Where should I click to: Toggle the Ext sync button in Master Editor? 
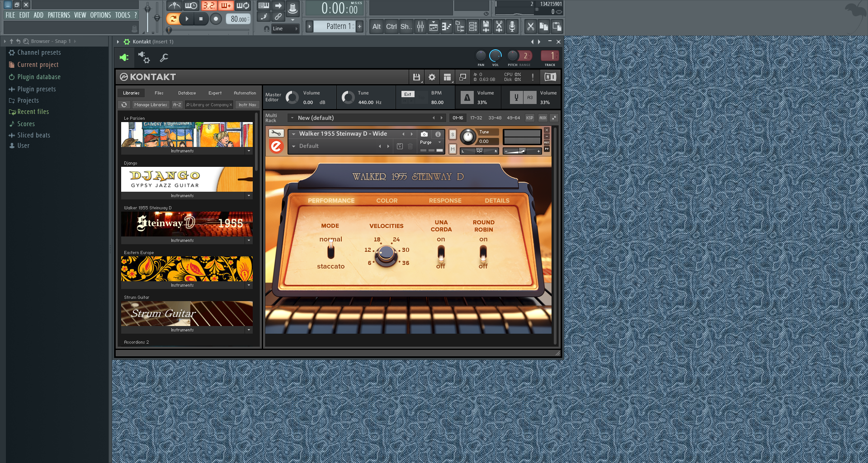pos(408,94)
